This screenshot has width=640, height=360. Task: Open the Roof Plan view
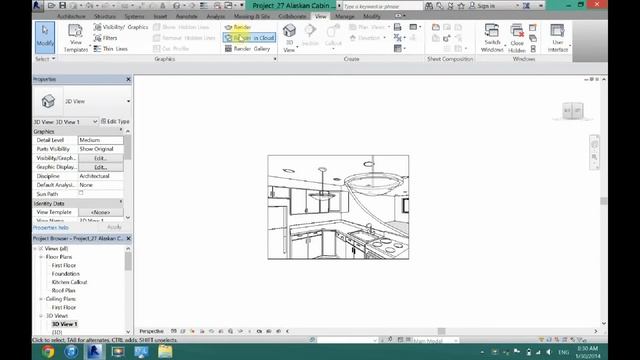pyautogui.click(x=64, y=291)
